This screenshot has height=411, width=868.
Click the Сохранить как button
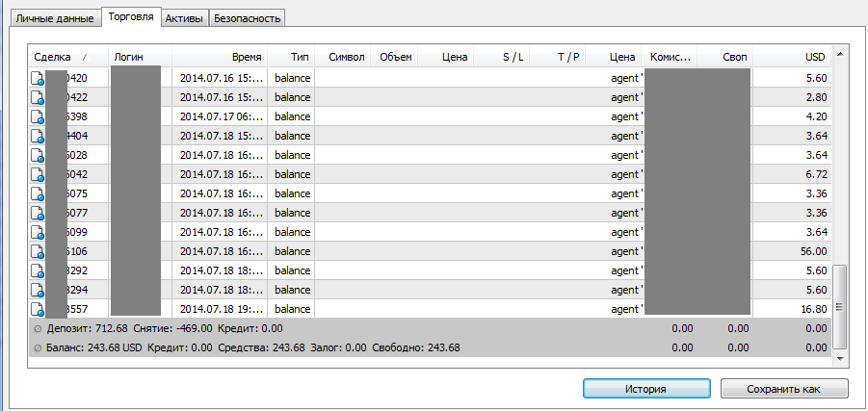point(784,389)
